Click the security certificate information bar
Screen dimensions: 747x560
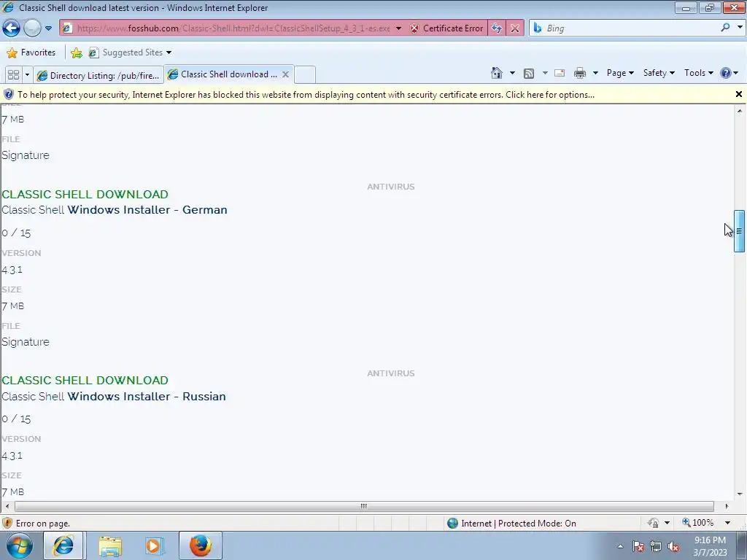coord(367,95)
